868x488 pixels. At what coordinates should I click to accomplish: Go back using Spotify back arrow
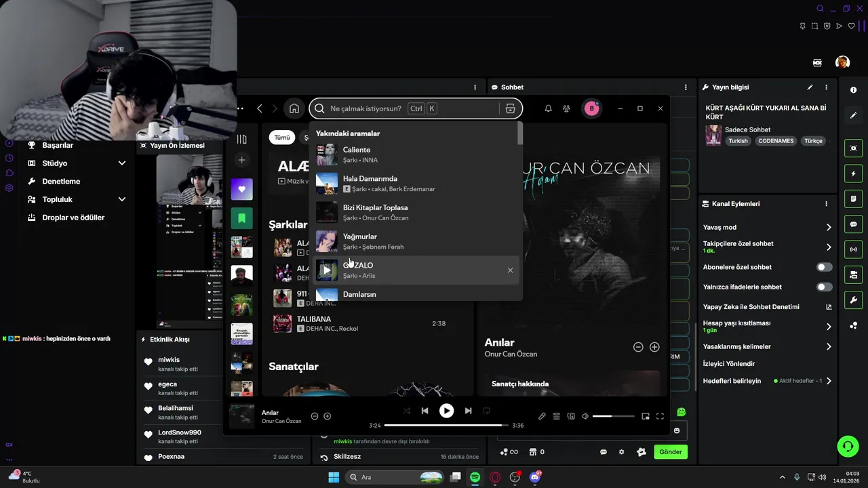260,108
